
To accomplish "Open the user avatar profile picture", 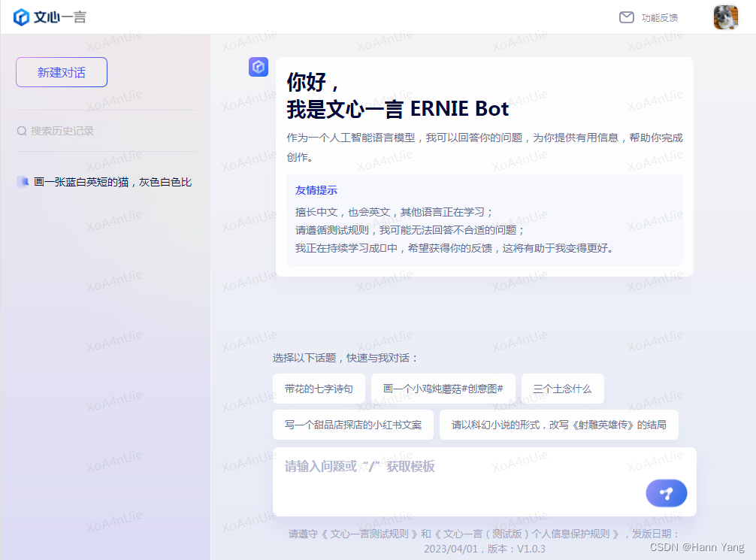I will point(726,17).
